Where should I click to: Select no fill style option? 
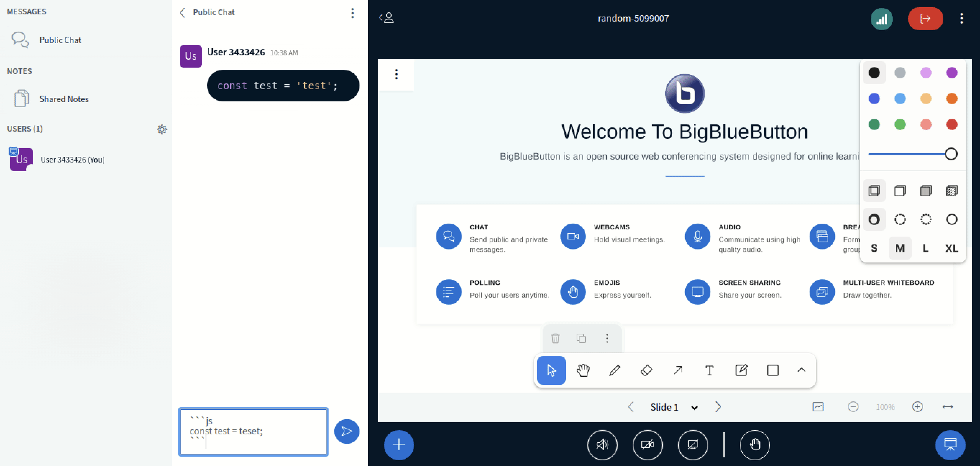[x=874, y=191]
